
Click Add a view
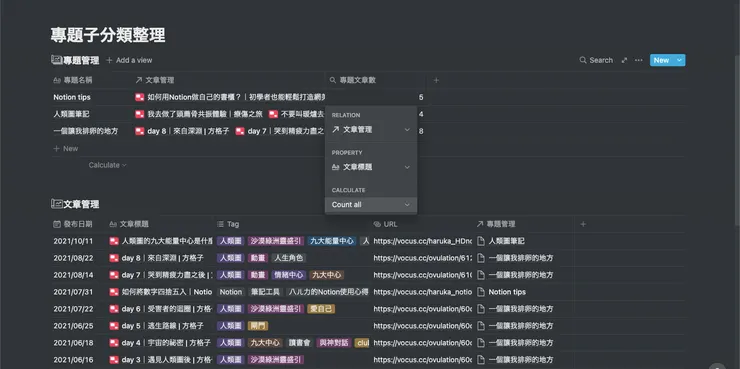(x=129, y=60)
